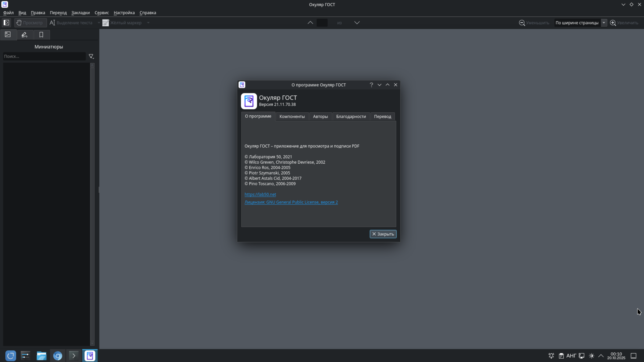This screenshot has height=362, width=644.
Task: Open the Сервис menu
Action: [x=101, y=13]
